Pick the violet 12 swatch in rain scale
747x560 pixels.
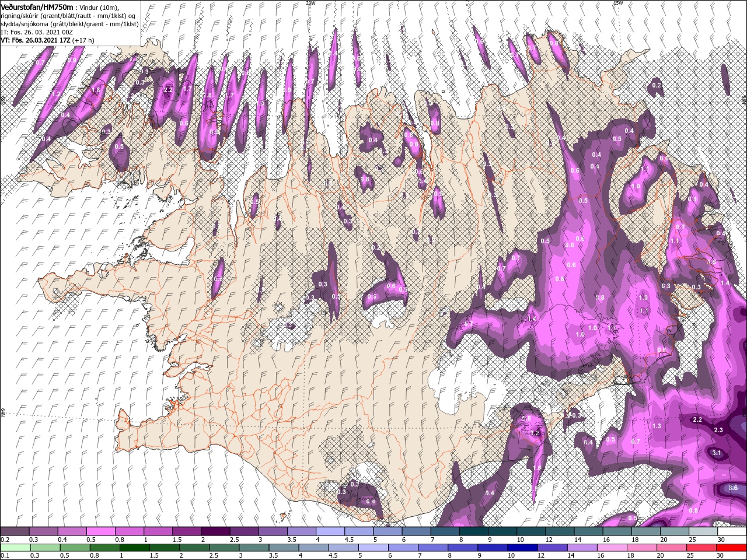pyautogui.click(x=552, y=548)
